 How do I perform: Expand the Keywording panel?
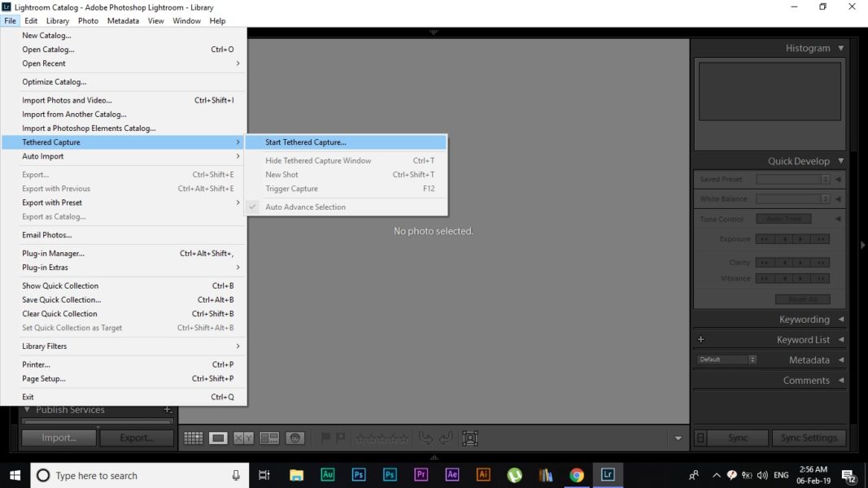[841, 320]
